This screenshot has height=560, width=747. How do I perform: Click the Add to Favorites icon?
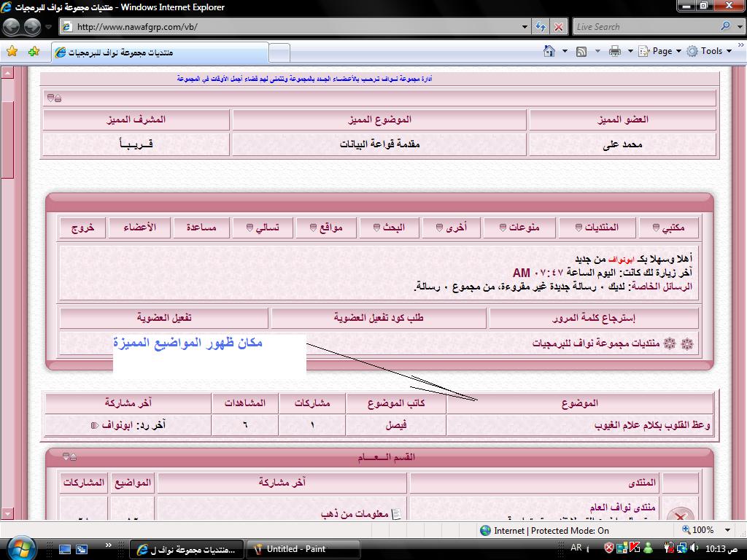[34, 52]
